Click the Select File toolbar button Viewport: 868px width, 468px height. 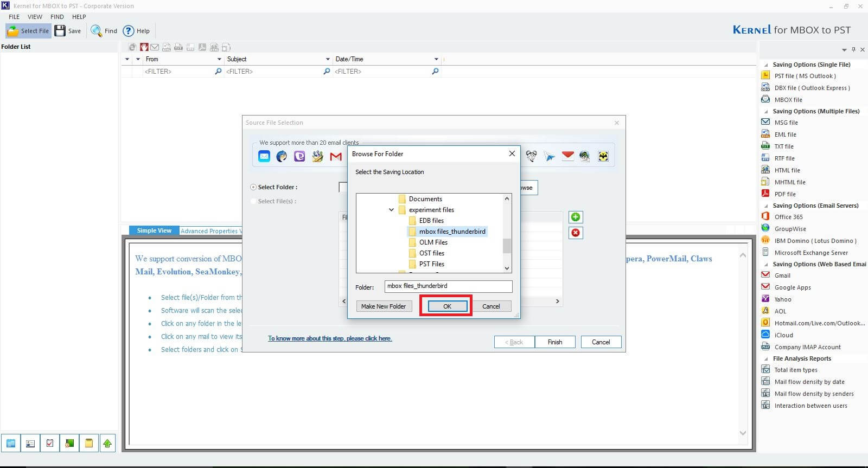pos(28,31)
